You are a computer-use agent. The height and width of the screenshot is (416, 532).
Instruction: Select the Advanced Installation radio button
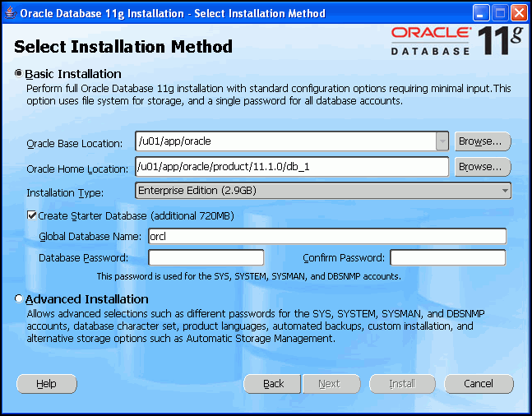[x=19, y=299]
